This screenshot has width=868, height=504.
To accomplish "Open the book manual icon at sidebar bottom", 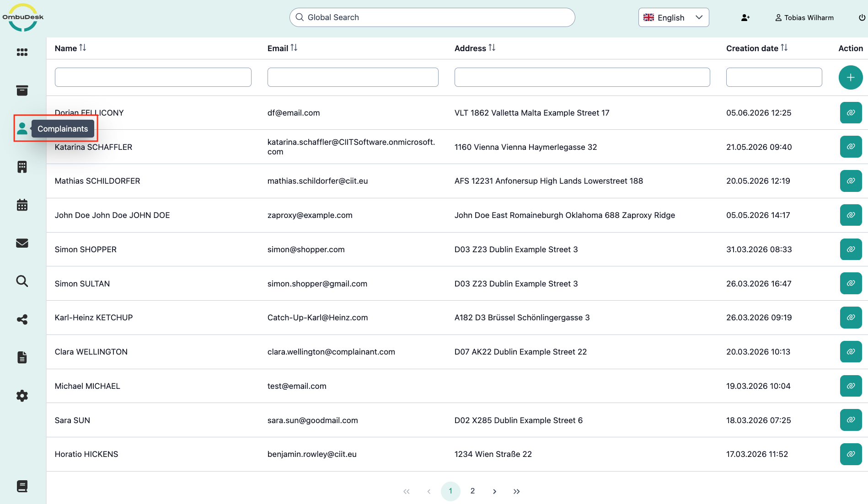I will click(x=22, y=486).
